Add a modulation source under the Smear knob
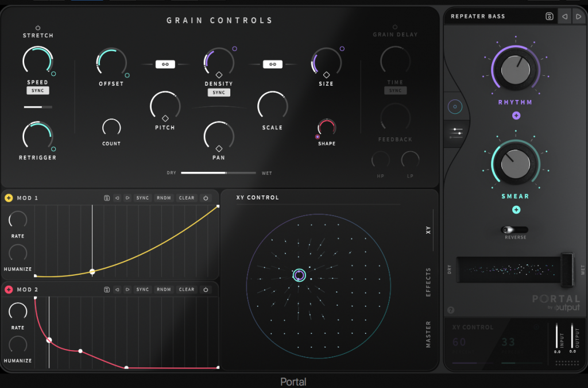 pos(516,209)
